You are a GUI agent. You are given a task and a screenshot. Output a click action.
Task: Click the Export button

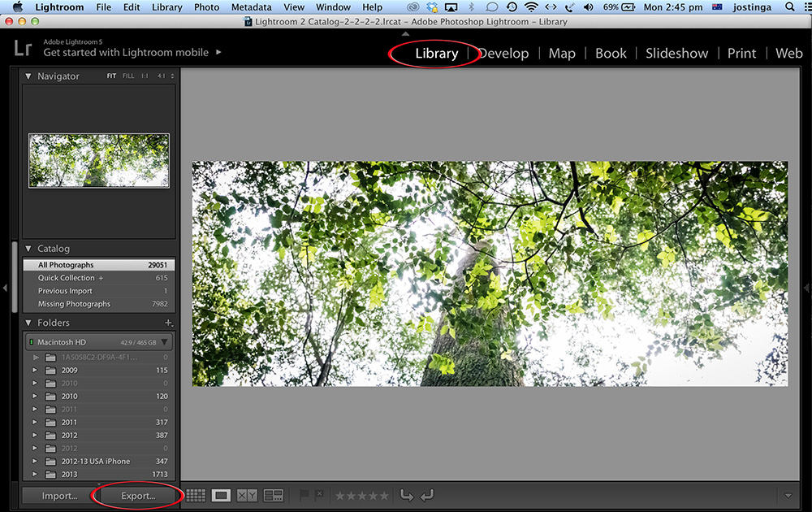[136, 495]
